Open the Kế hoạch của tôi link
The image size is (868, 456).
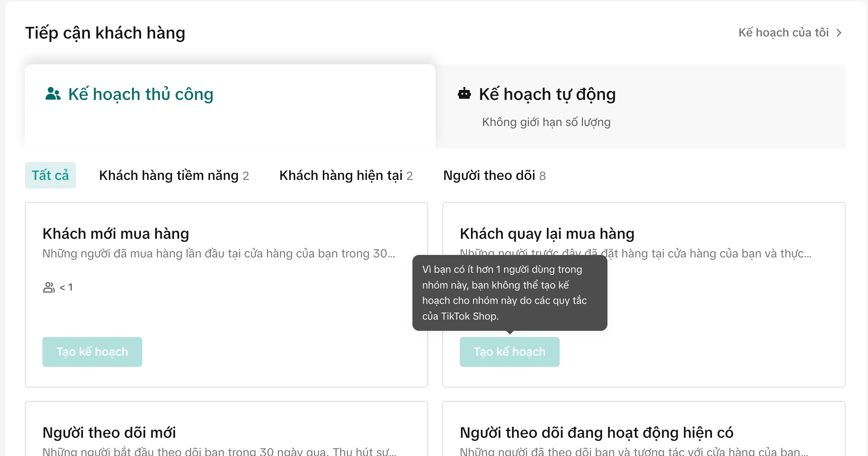coord(783,33)
